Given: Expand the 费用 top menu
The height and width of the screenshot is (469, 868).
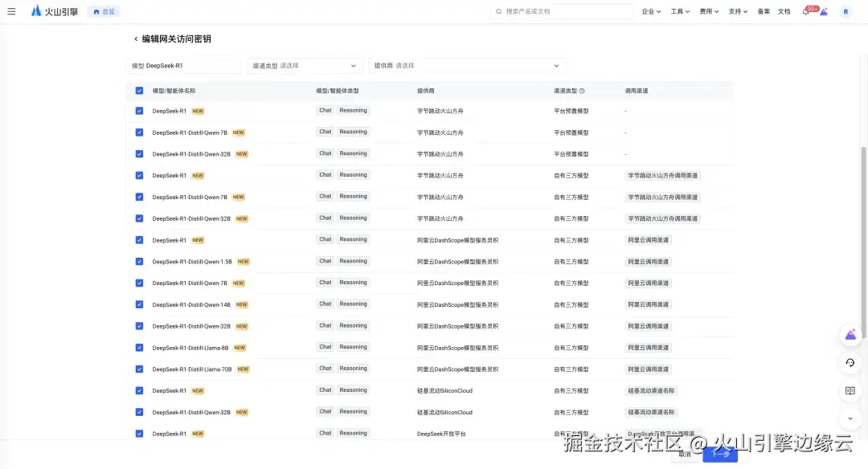Looking at the screenshot, I should pyautogui.click(x=709, y=11).
